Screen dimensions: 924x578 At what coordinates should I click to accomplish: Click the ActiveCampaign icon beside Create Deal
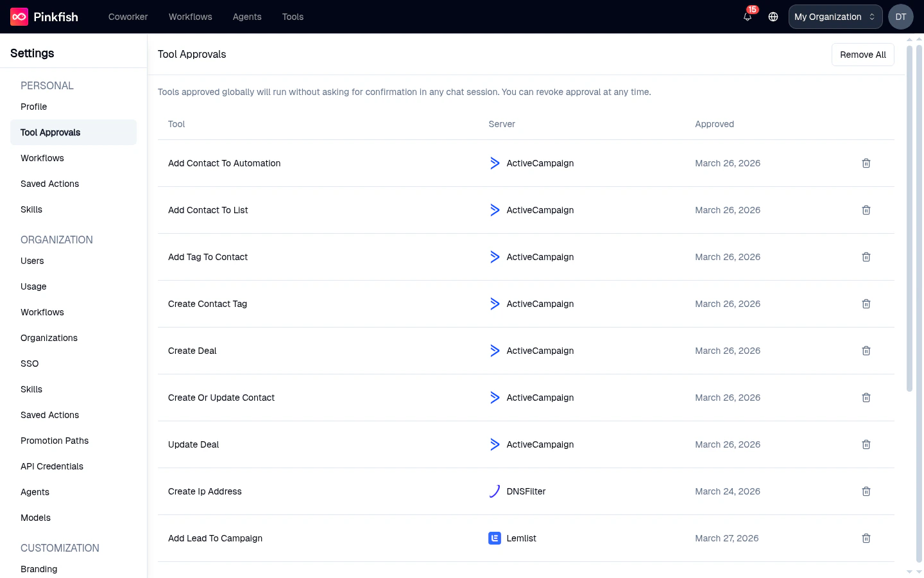(x=494, y=351)
